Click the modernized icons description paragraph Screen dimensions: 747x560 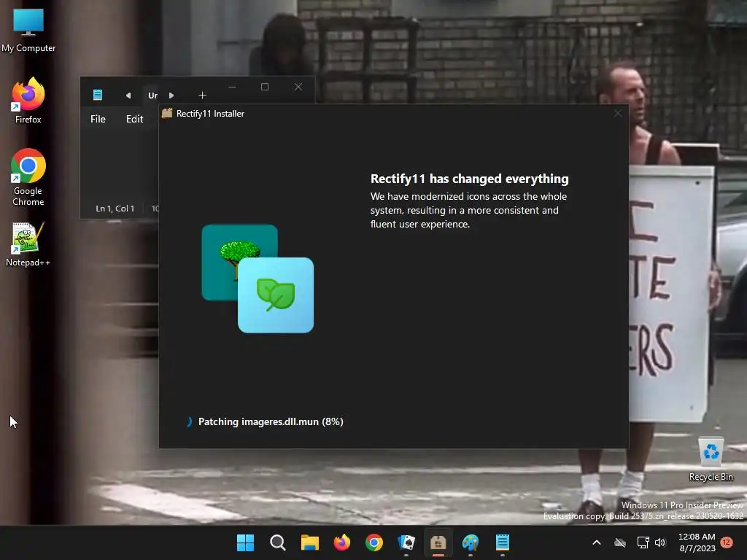click(469, 210)
